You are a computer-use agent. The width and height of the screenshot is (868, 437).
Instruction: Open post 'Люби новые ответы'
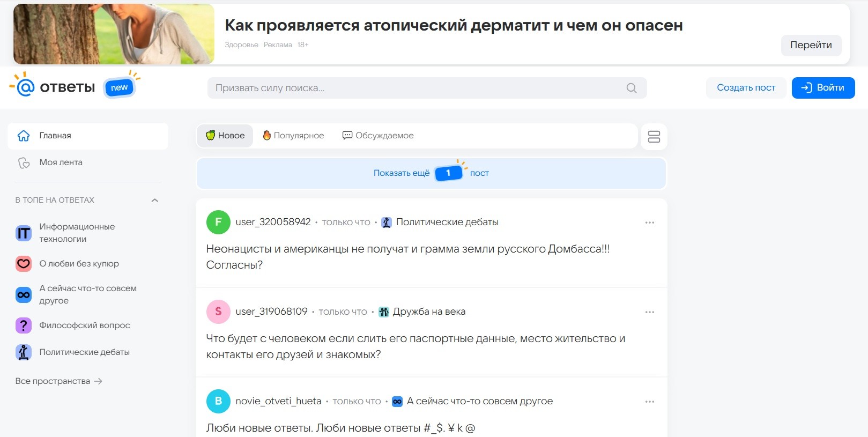340,428
